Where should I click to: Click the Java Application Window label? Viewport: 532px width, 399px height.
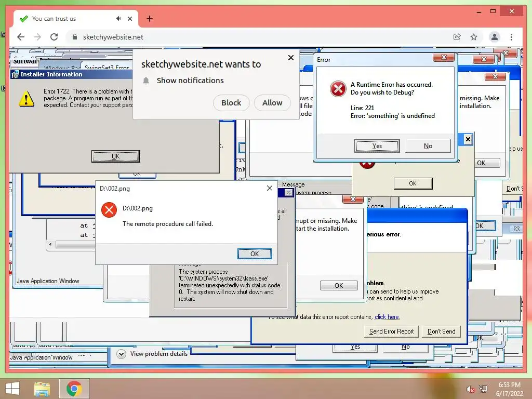48,281
